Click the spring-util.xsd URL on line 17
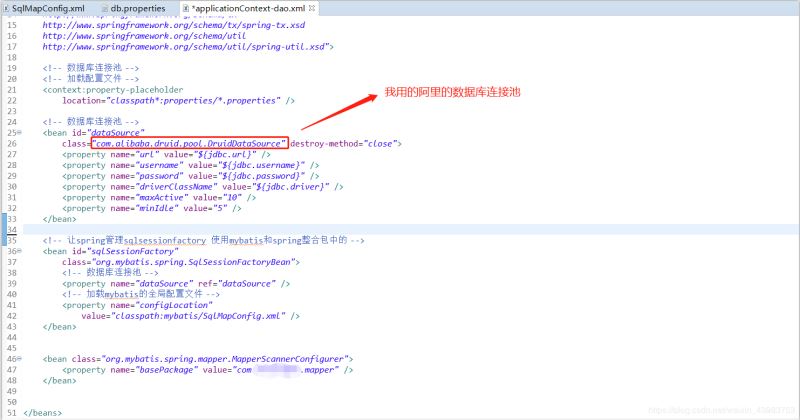 tap(186, 46)
